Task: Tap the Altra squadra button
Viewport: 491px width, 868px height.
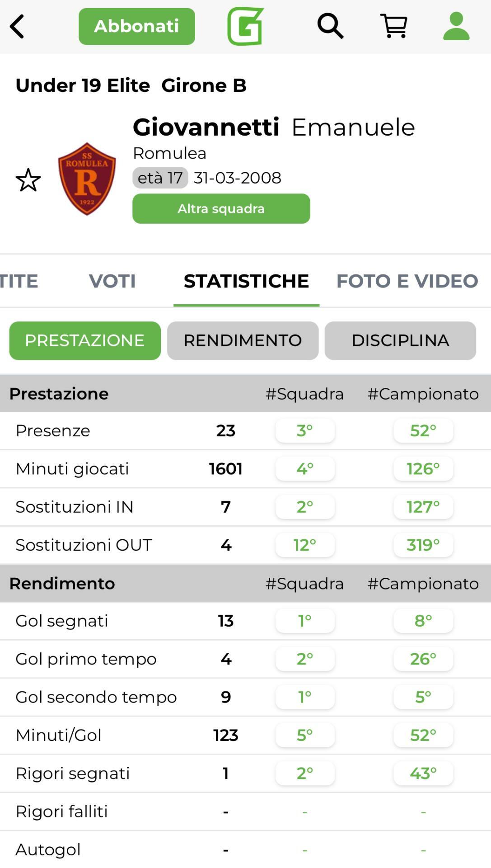Action: [x=221, y=208]
